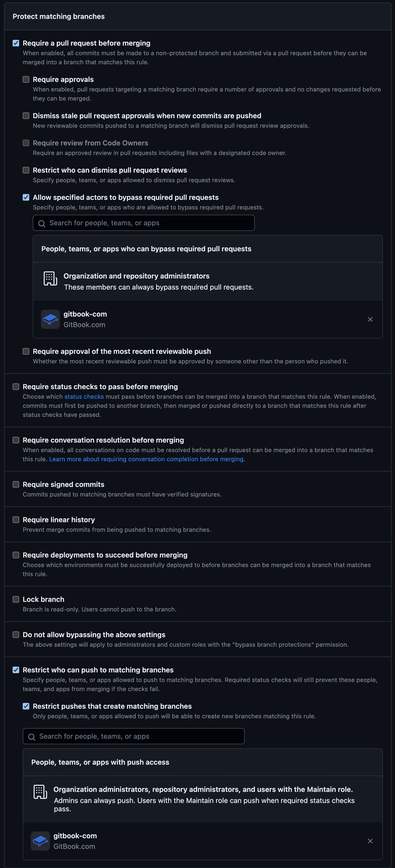Enable Require status checks to pass
The height and width of the screenshot is (868, 395).
point(16,386)
